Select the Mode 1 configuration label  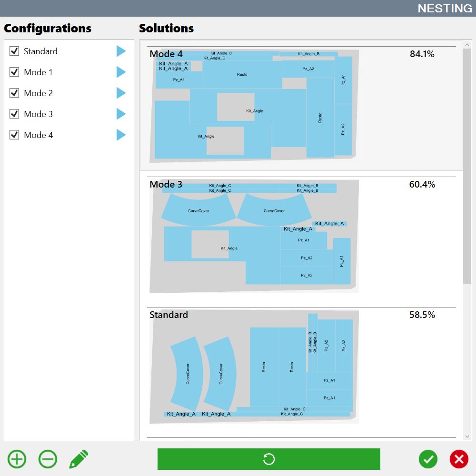pyautogui.click(x=38, y=72)
